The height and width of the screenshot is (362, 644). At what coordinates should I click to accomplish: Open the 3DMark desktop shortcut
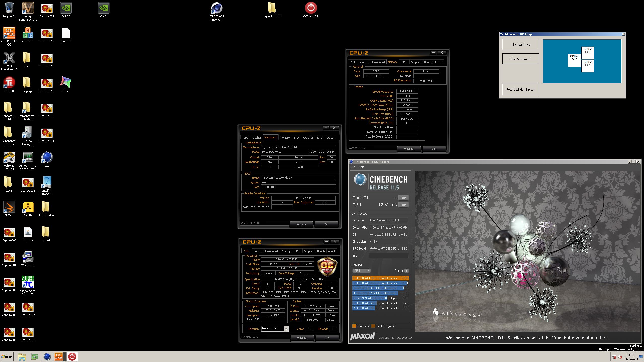pos(9,209)
